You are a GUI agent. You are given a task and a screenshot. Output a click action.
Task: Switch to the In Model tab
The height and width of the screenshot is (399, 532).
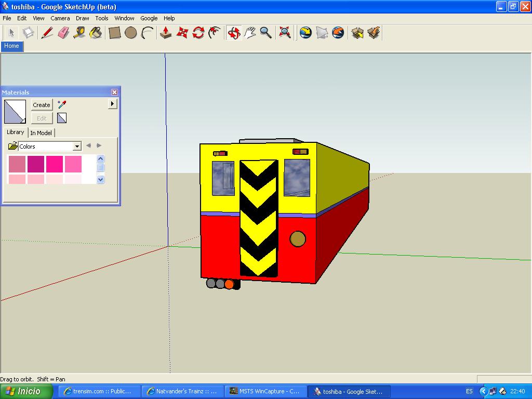41,133
